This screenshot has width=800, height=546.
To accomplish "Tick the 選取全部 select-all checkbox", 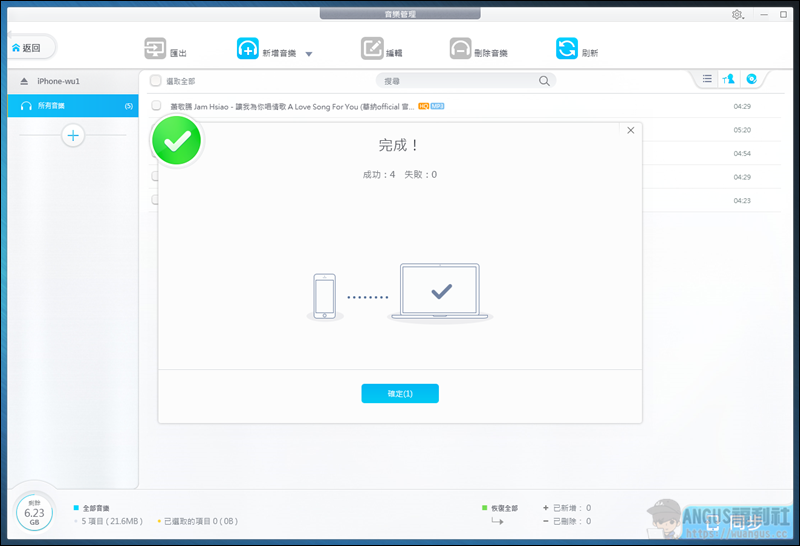I will (x=155, y=81).
